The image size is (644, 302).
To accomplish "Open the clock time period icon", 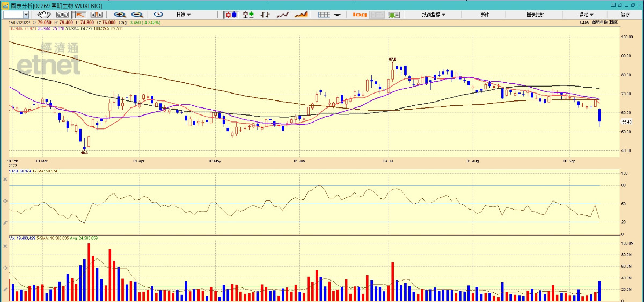I will click(x=158, y=15).
